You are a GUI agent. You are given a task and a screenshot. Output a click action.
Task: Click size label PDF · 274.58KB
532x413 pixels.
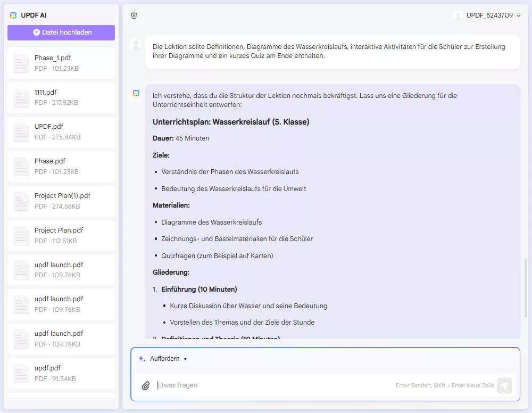pos(57,206)
